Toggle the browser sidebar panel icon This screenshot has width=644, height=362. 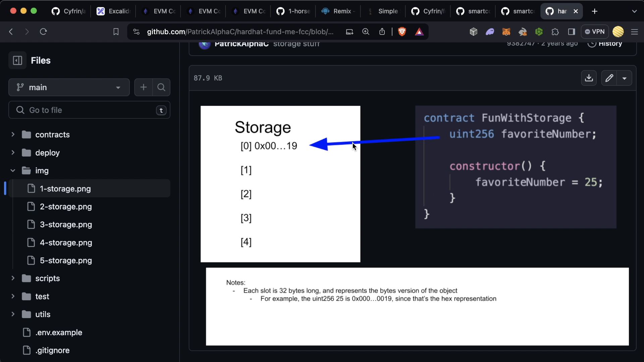click(572, 32)
